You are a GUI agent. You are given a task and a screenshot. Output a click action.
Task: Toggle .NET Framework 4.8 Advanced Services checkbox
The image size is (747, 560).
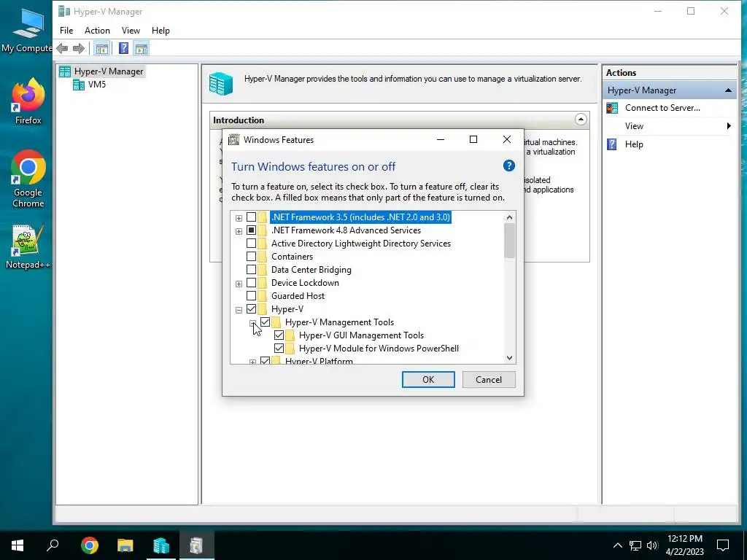point(251,230)
